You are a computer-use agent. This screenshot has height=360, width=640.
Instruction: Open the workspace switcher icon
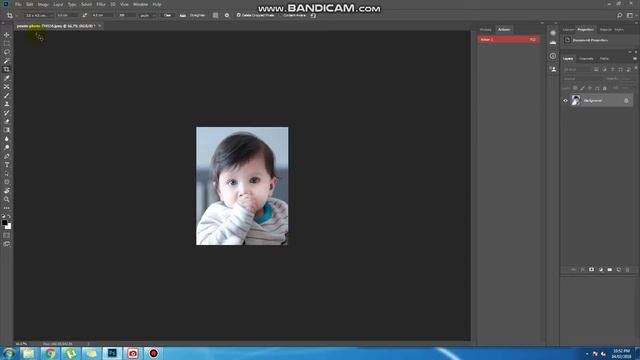click(630, 16)
